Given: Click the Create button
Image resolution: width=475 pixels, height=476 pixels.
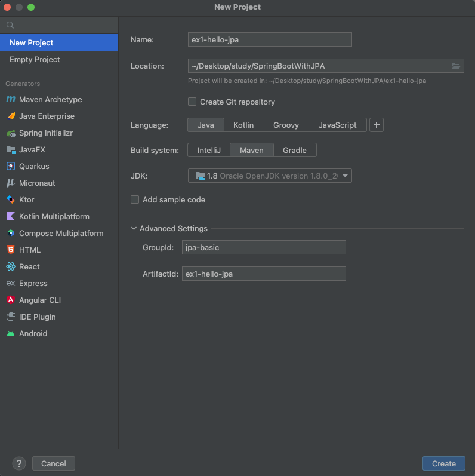Looking at the screenshot, I should 444,463.
